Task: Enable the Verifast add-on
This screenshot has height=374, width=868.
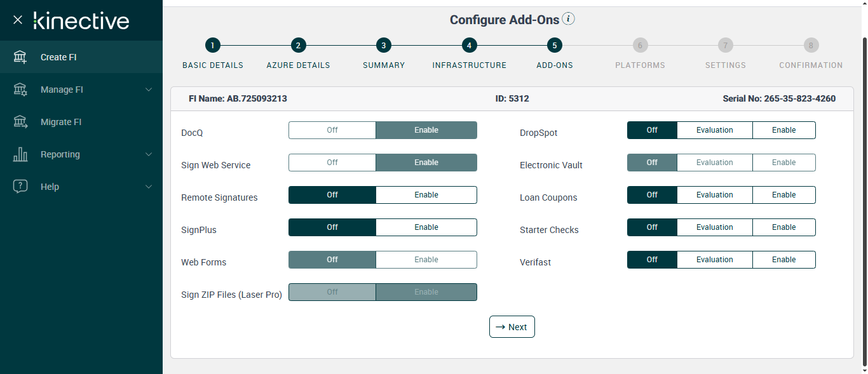Action: click(x=783, y=260)
